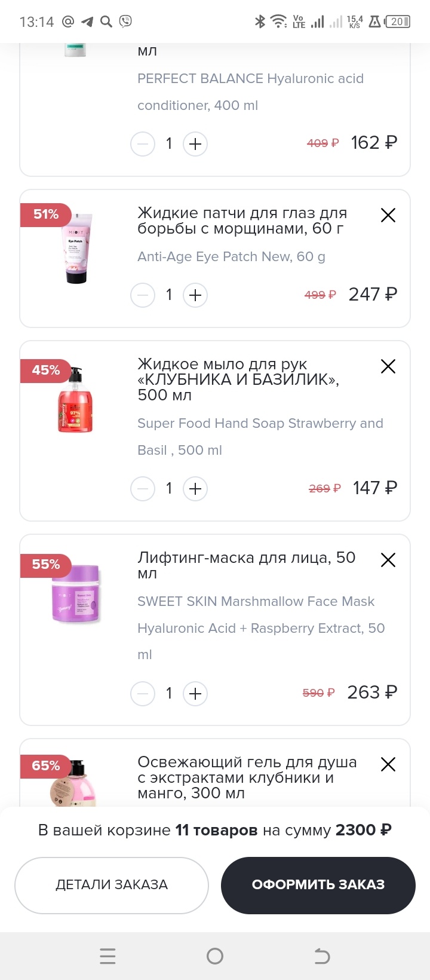Remove lifting face mask from cart

[388, 560]
